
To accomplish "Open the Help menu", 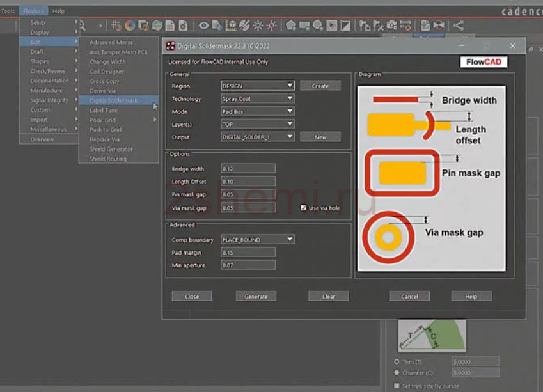I will pyautogui.click(x=59, y=11).
